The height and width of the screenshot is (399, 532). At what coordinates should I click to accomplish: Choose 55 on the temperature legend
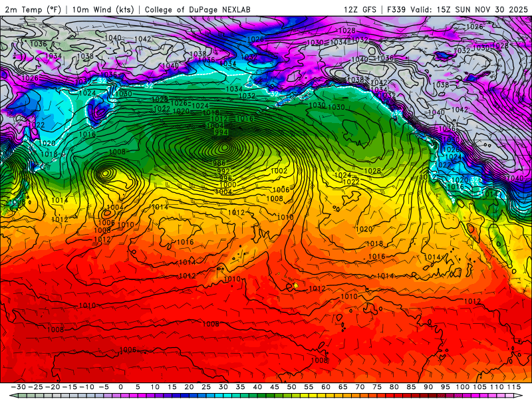point(309,387)
